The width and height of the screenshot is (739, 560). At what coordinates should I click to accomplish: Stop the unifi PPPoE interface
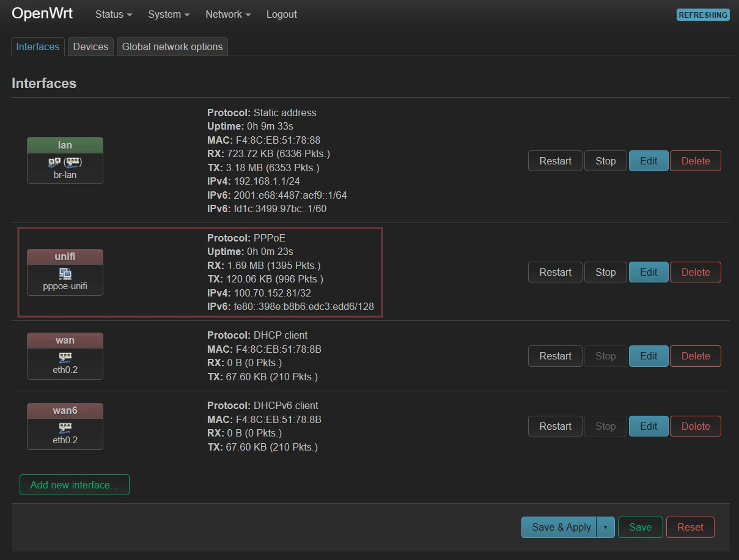pyautogui.click(x=605, y=272)
